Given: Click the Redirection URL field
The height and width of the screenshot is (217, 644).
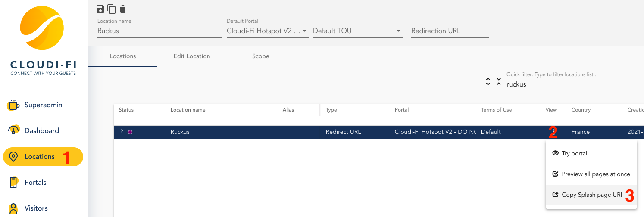Looking at the screenshot, I should [450, 31].
